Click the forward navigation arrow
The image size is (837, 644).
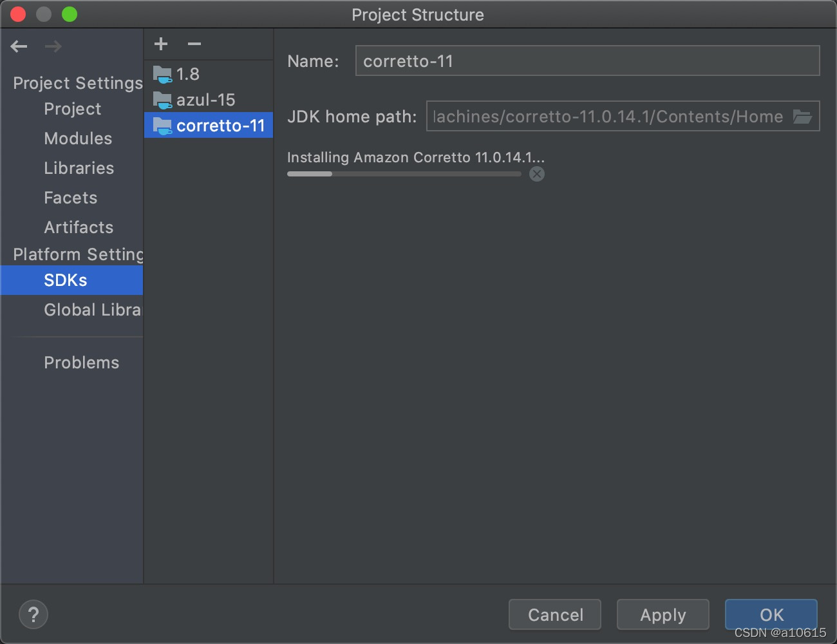pos(53,46)
